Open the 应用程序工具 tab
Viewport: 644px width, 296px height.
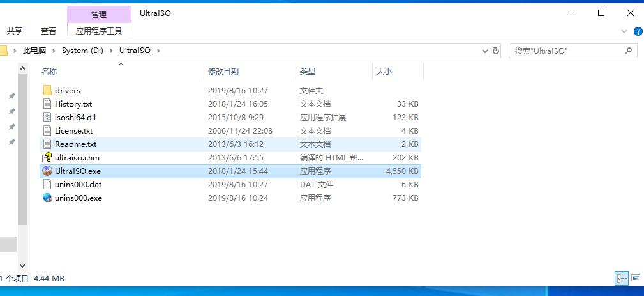coord(99,31)
